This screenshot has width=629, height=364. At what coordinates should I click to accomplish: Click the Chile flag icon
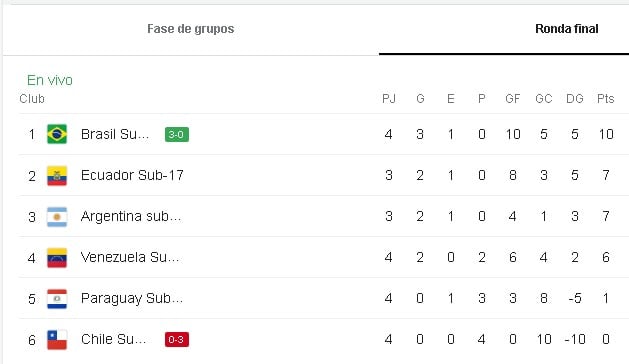pos(57,340)
